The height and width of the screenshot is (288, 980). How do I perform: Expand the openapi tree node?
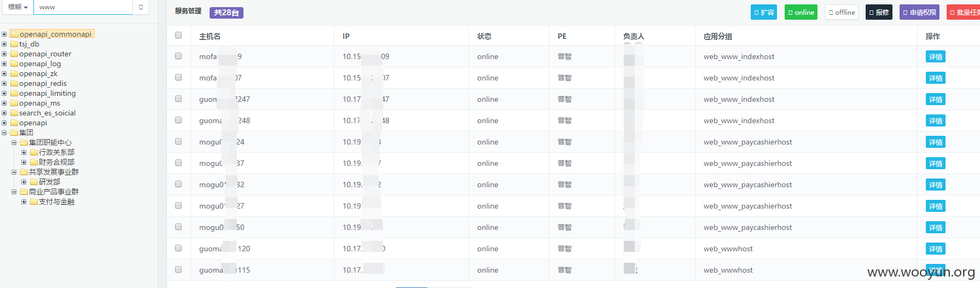point(4,123)
